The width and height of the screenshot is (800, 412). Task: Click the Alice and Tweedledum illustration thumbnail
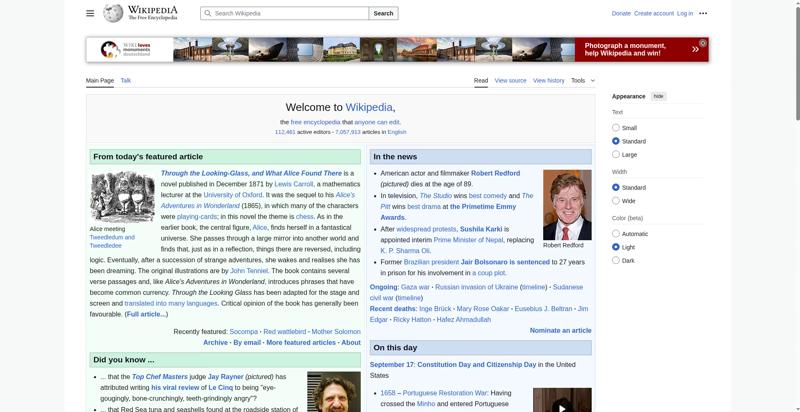[x=122, y=197]
